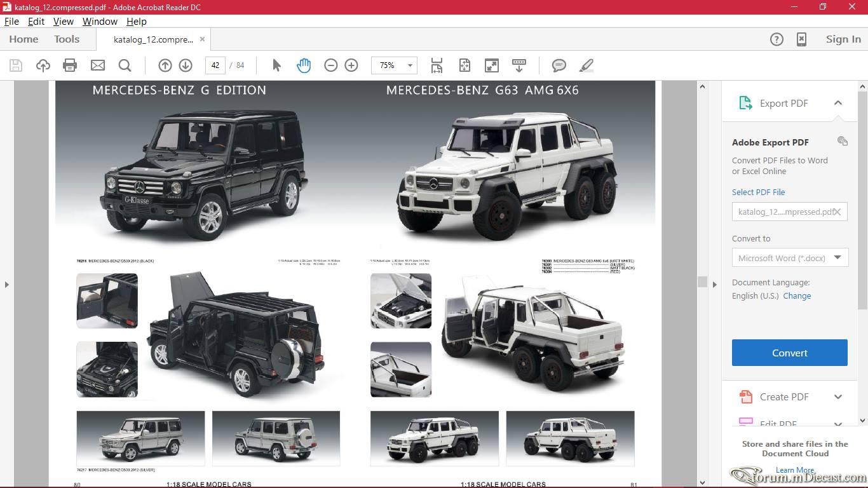Select the Highlight text pen tool

click(x=587, y=65)
